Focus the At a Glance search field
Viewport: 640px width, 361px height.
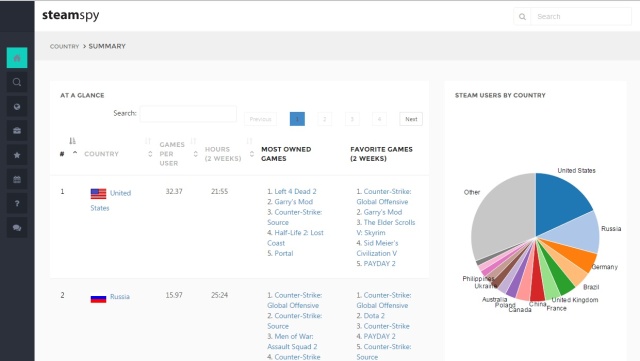click(188, 114)
